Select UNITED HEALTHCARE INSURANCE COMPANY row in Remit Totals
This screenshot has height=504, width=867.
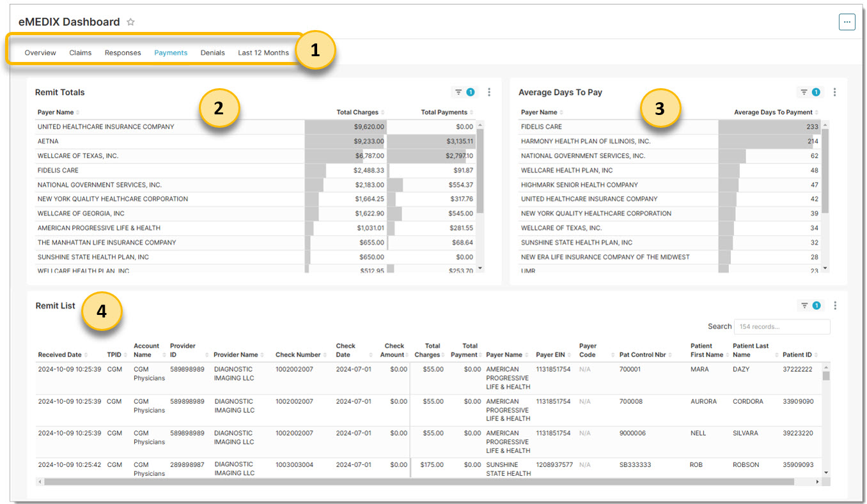pos(255,127)
